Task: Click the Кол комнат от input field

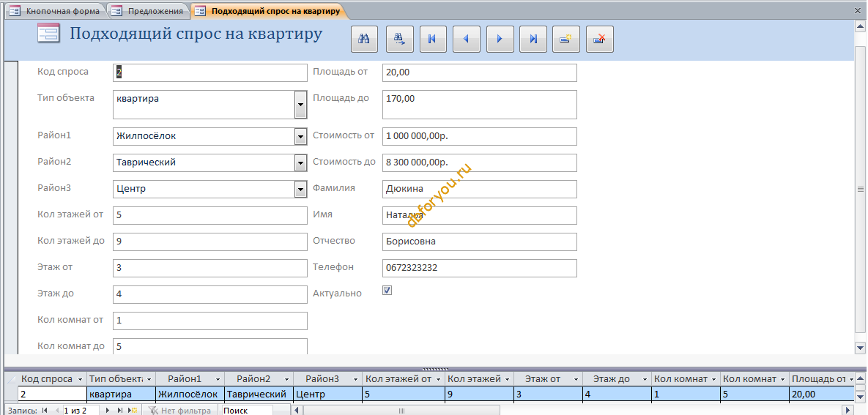Action: click(209, 321)
